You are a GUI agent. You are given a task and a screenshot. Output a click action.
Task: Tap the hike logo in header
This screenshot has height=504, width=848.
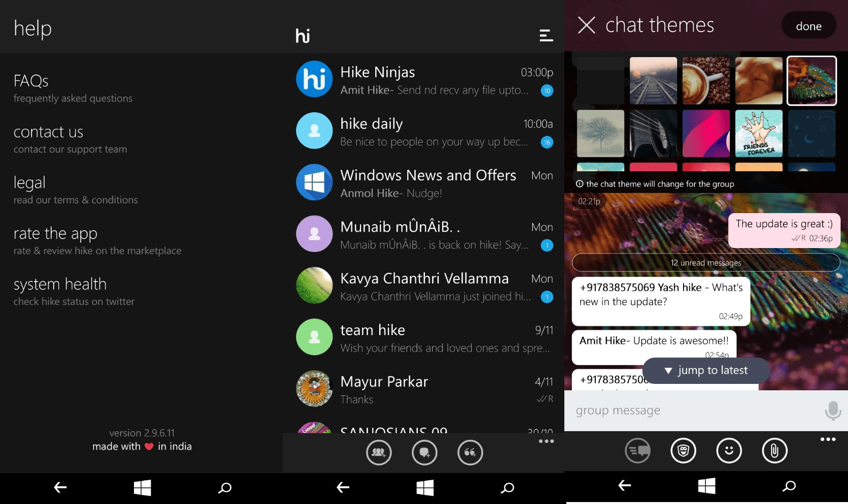[303, 35]
